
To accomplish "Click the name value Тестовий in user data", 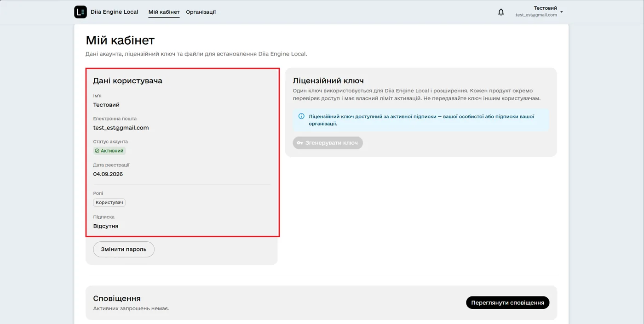I will [x=106, y=105].
